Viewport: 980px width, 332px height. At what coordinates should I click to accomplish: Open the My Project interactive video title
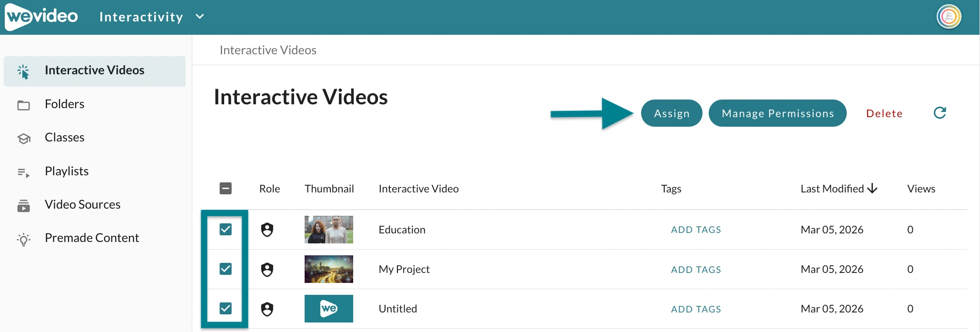404,269
